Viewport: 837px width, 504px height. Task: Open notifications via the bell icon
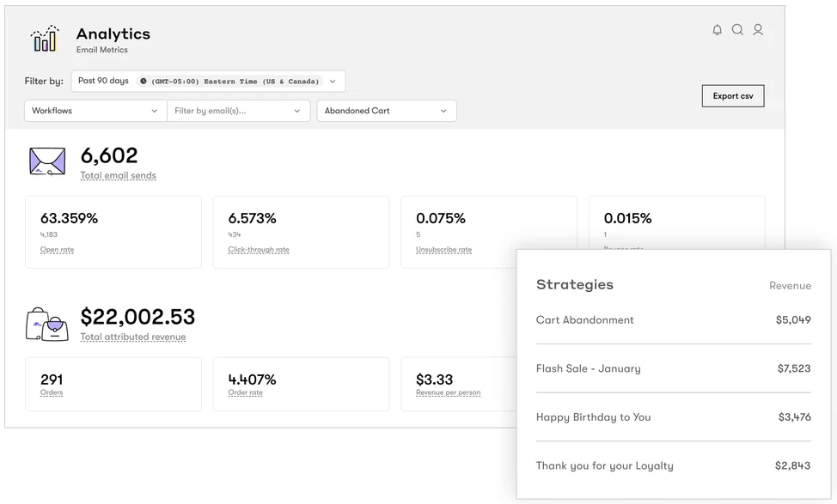tap(717, 29)
